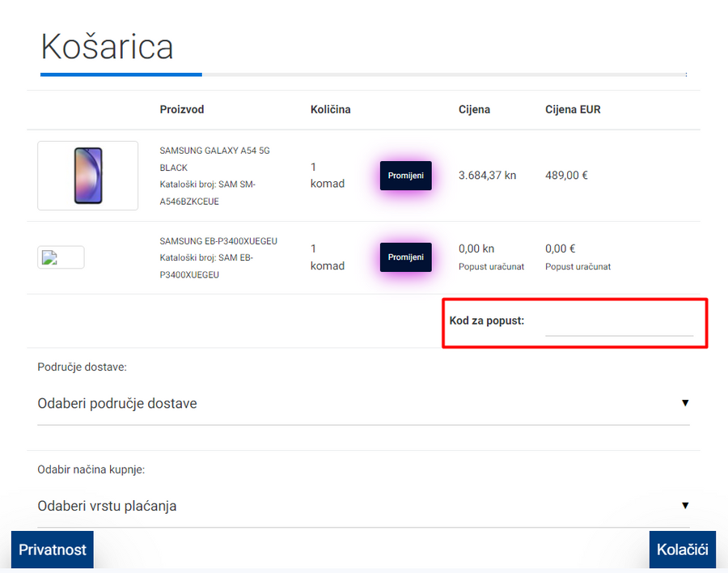The width and height of the screenshot is (728, 573).
Task: Click the broken image for EB-P3400XUEGEU
Action: click(x=61, y=257)
